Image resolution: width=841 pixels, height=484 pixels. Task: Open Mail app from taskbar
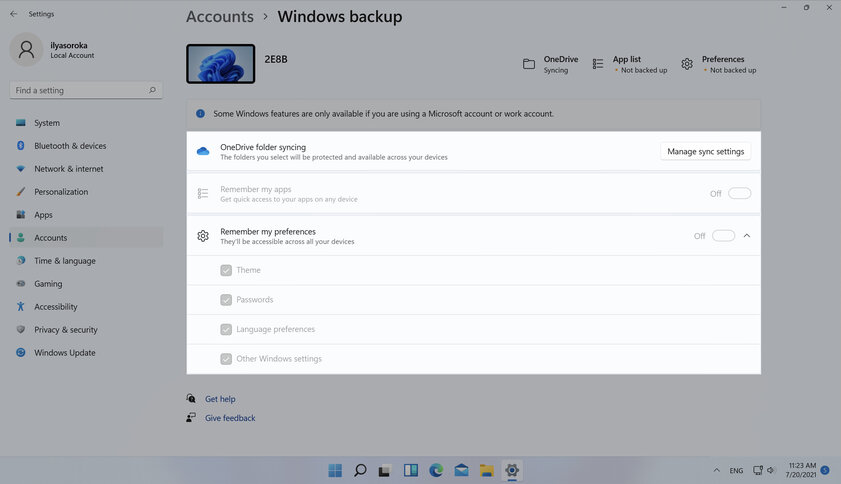pyautogui.click(x=461, y=471)
